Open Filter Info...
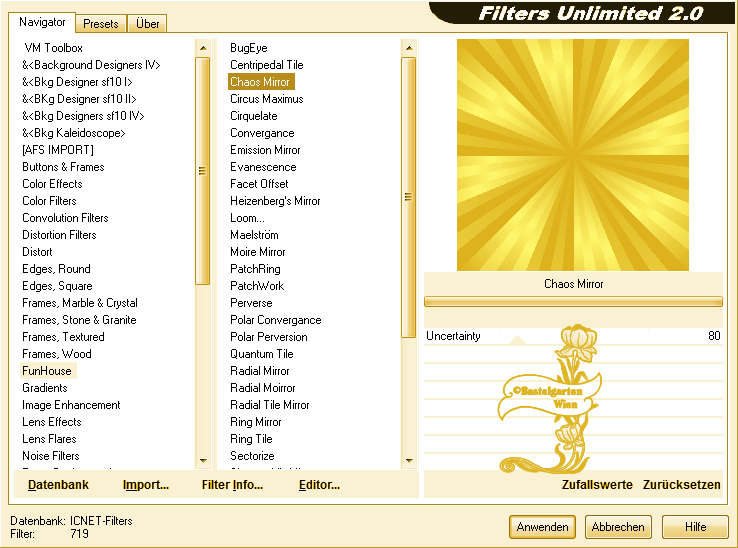This screenshot has width=738, height=548. coord(232,484)
